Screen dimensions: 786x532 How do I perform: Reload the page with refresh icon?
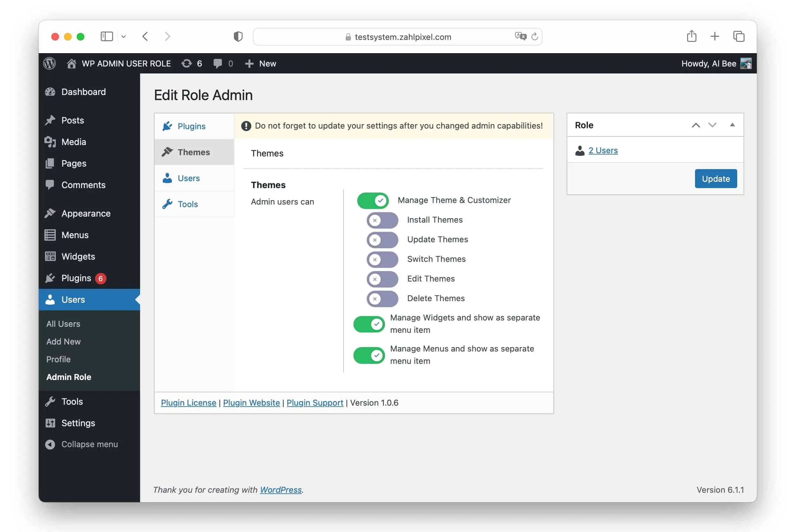(x=535, y=36)
